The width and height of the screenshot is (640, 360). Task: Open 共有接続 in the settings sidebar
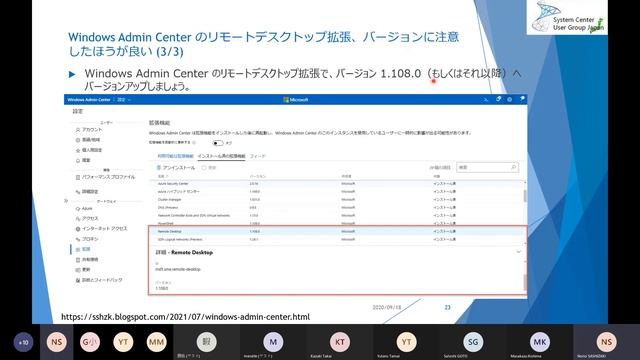[87, 260]
